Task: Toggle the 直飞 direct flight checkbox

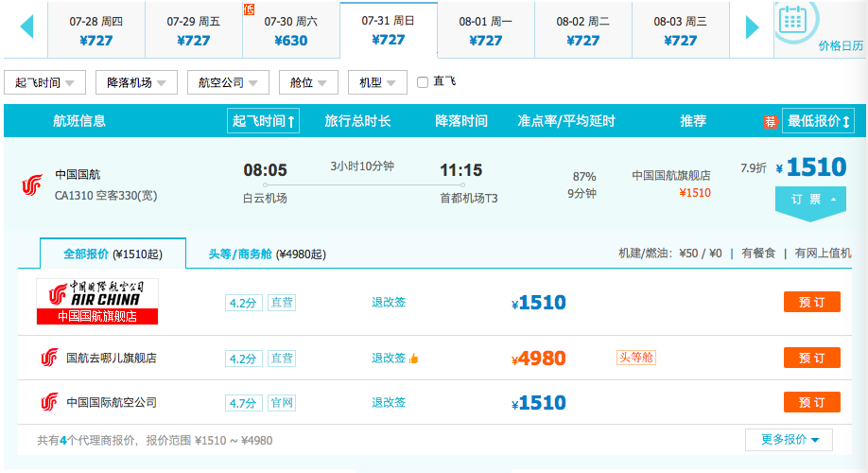Action: tap(423, 82)
